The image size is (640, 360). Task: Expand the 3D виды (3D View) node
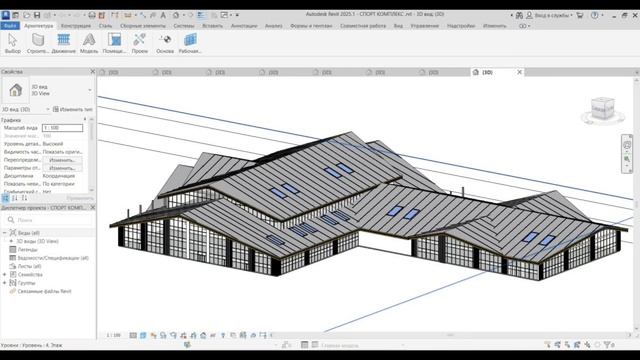[x=11, y=241]
